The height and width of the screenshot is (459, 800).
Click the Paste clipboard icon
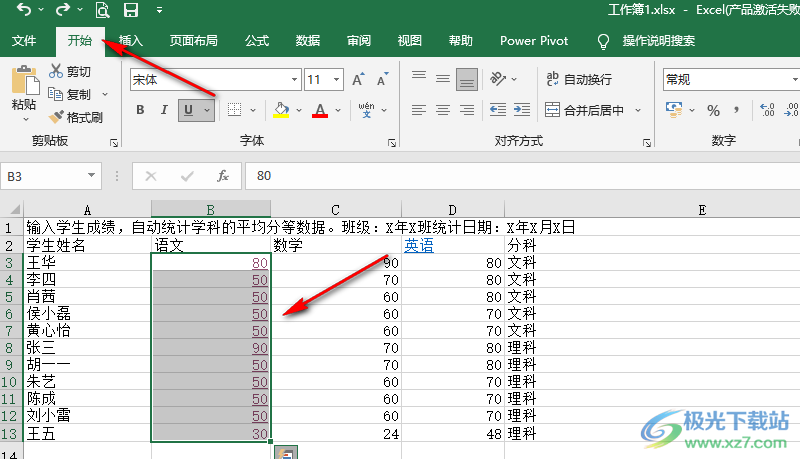[x=24, y=80]
